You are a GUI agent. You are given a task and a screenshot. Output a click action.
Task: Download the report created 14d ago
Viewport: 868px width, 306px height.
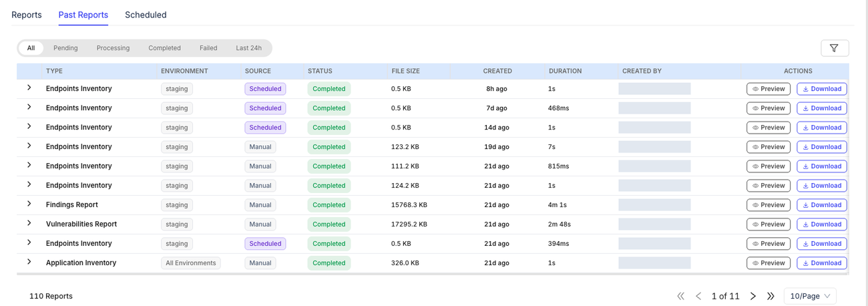[822, 128]
